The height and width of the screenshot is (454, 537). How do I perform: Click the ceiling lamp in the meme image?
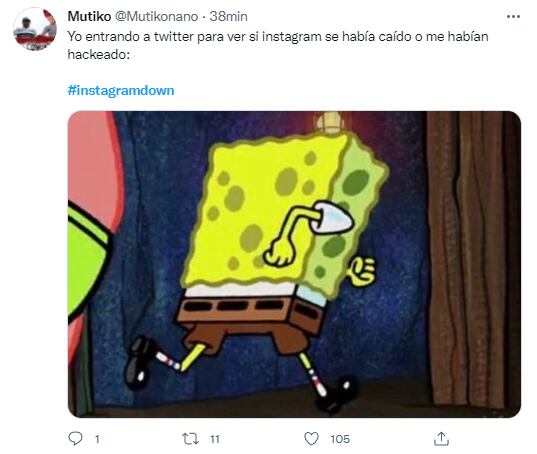tap(329, 122)
